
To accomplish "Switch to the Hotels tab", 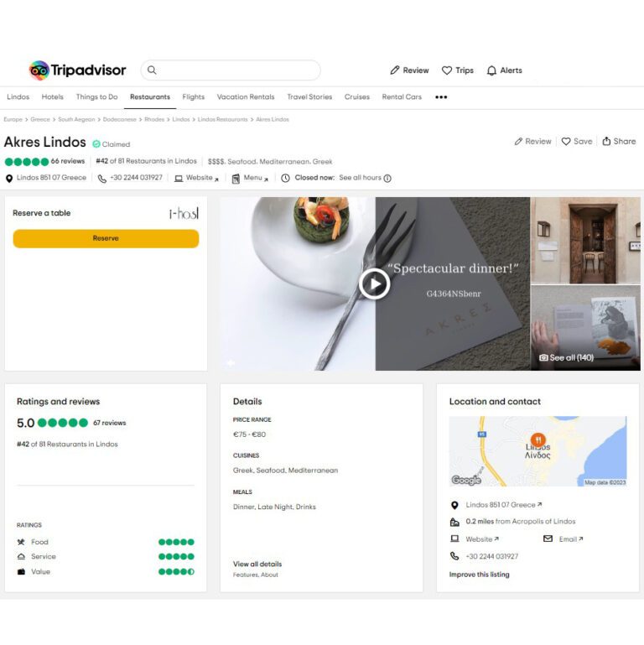I will click(x=52, y=97).
